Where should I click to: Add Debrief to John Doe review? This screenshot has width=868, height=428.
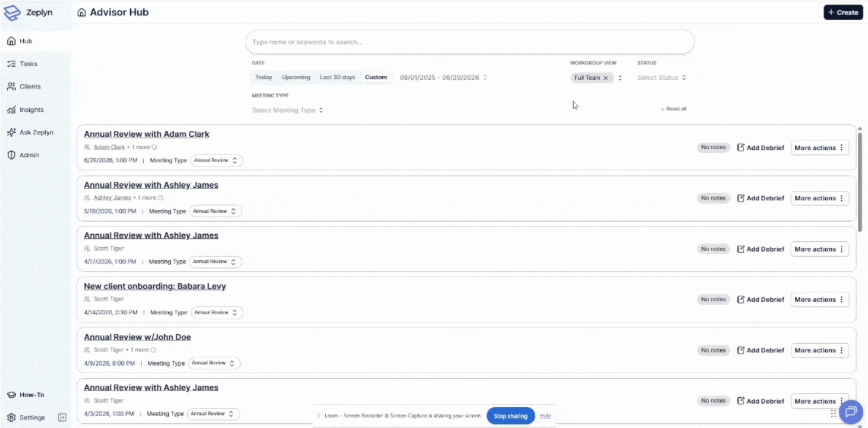tap(760, 350)
